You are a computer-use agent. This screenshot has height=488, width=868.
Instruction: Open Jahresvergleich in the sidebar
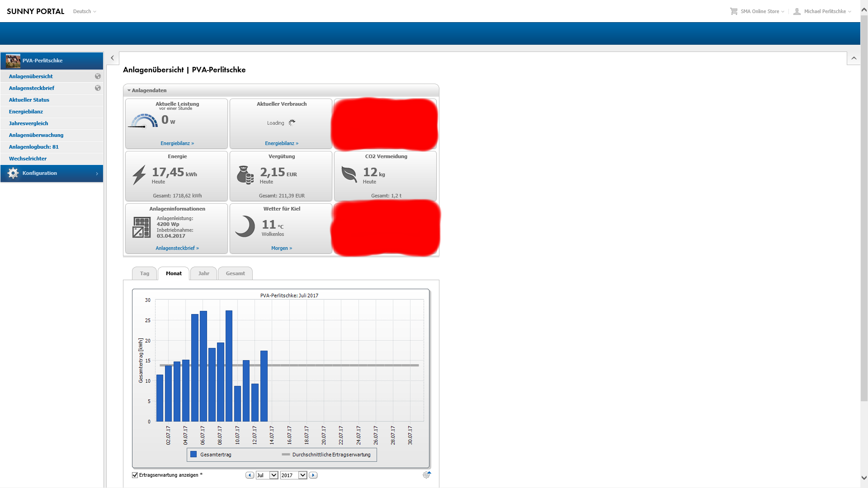[28, 123]
